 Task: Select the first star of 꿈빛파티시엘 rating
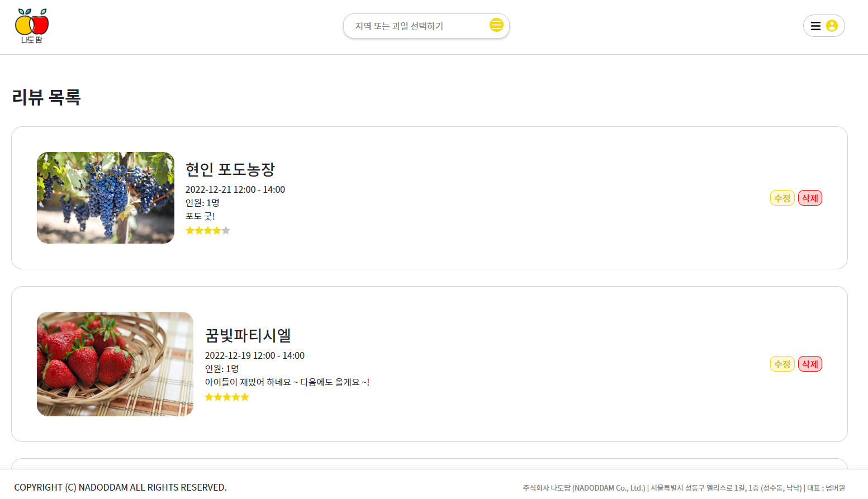[x=210, y=397]
